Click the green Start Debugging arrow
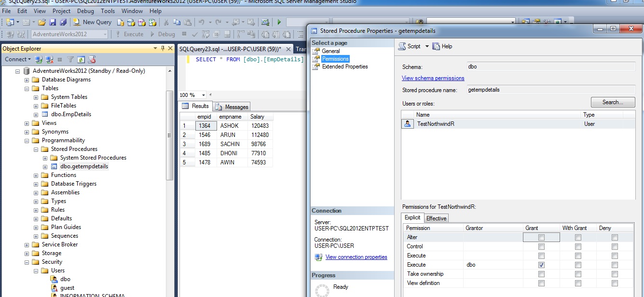This screenshot has height=297, width=644. 279,22
